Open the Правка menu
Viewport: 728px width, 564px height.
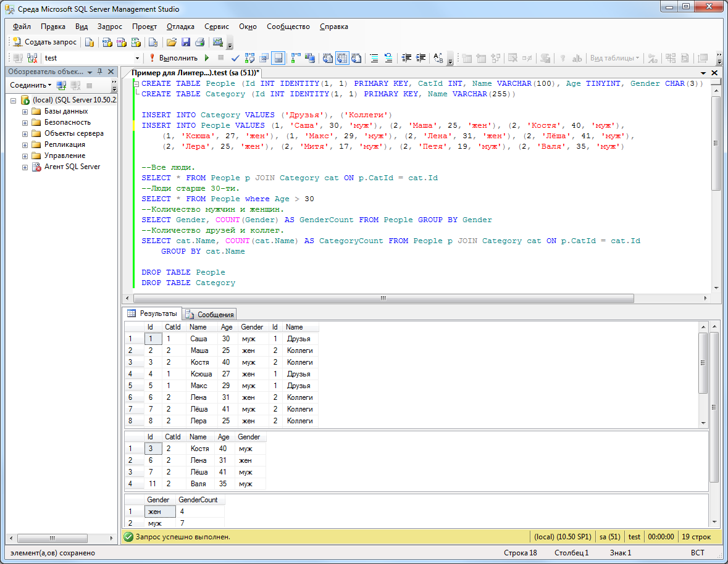pos(53,27)
